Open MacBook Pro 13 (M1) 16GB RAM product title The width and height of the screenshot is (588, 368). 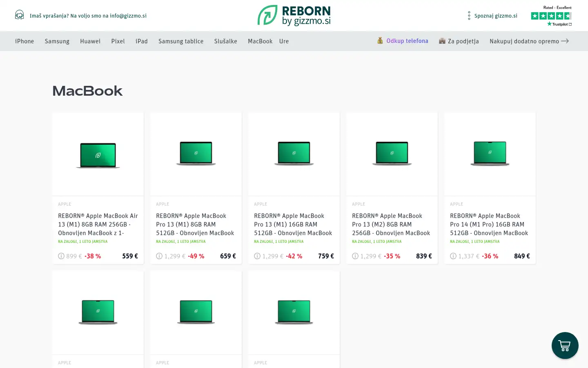[x=293, y=224]
